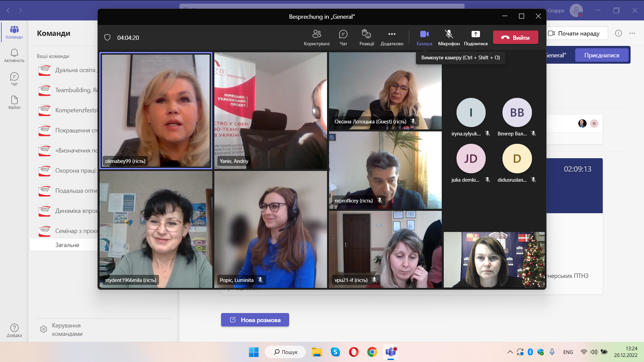Select olenabey99 video tile
The height and width of the screenshot is (362, 644).
click(x=156, y=111)
